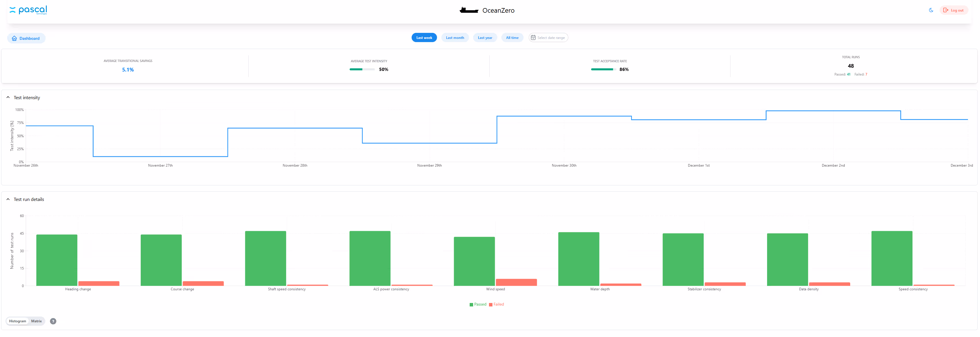This screenshot has height=337, width=980.
Task: Click the log out icon
Action: click(x=947, y=10)
